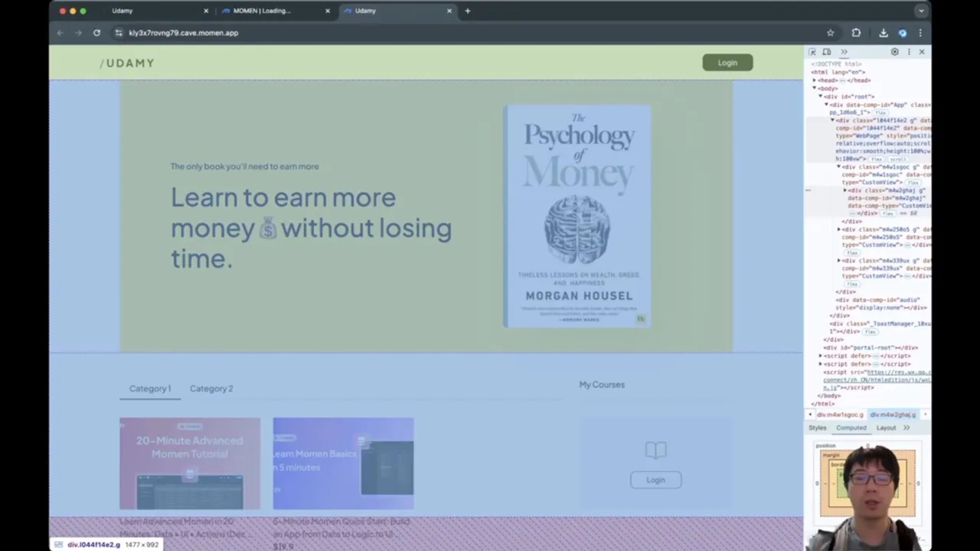Viewport: 980px width, 551px height.
Task: Expand the m4w250o5 div node
Action: point(839,230)
